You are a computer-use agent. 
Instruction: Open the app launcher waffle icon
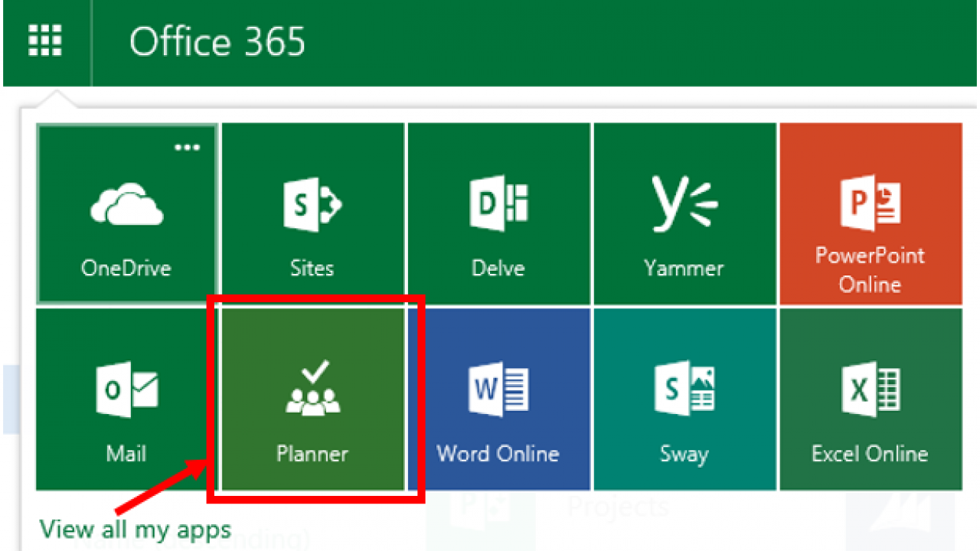click(46, 41)
